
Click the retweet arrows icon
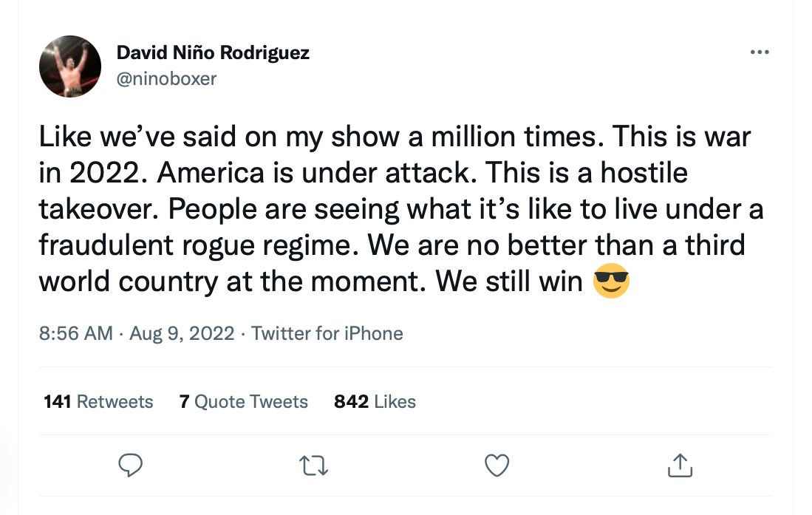coord(313,465)
